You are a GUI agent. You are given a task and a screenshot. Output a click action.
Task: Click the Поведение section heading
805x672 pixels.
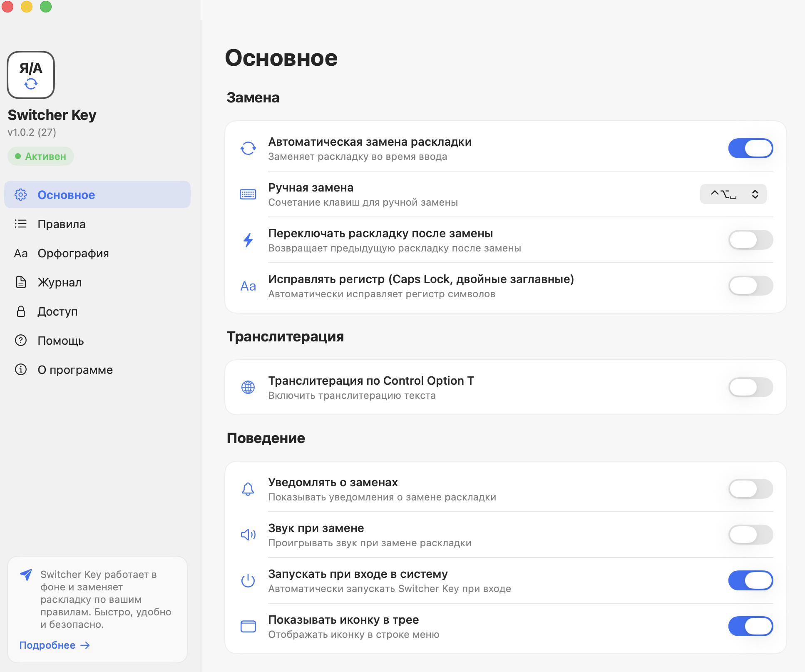266,438
